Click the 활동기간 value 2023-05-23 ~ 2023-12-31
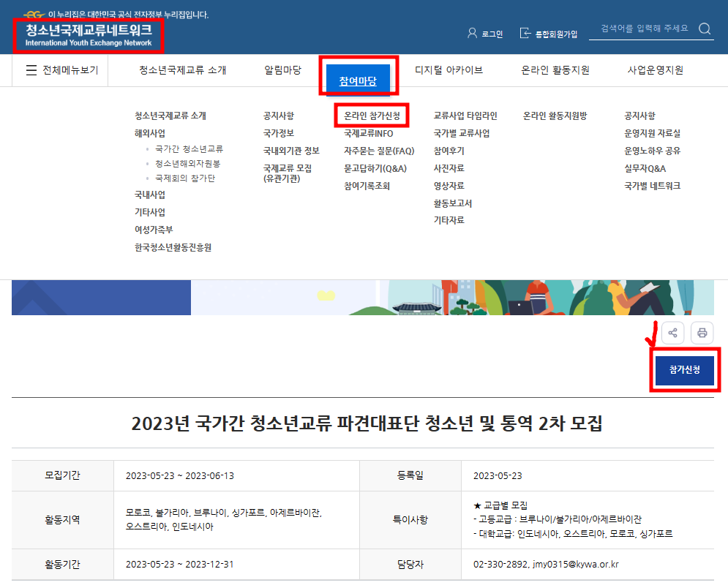Viewport: 728px width, 588px height. (180, 565)
